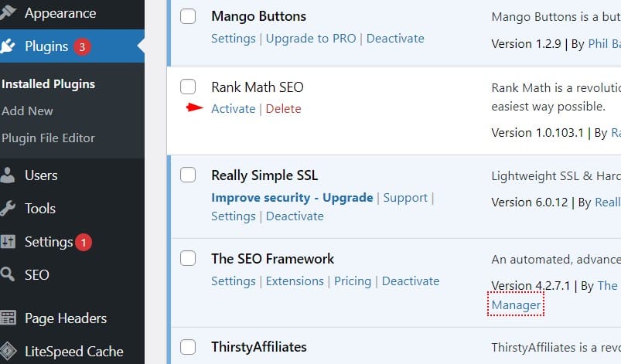Click the Plugins plug icon
Screen dimensions: 621x364
tap(8, 46)
